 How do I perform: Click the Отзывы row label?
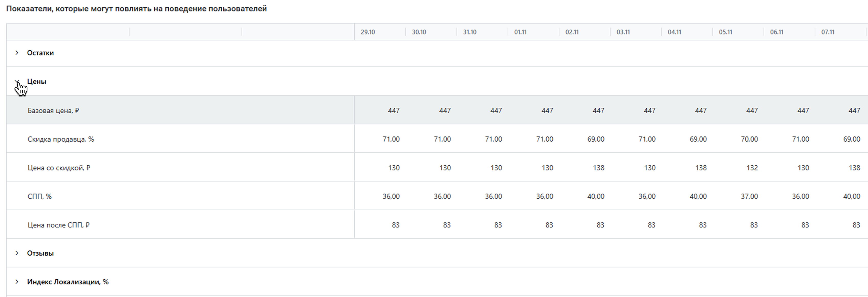pyautogui.click(x=40, y=253)
